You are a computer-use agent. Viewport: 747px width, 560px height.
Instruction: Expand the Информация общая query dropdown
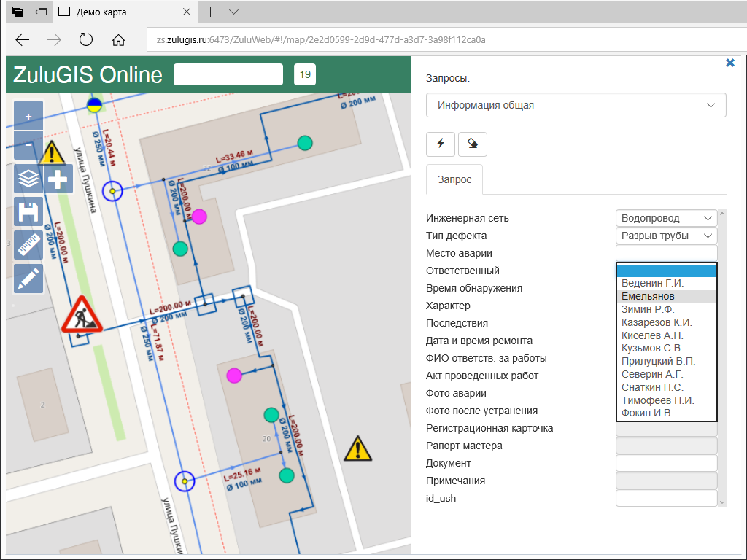point(576,105)
